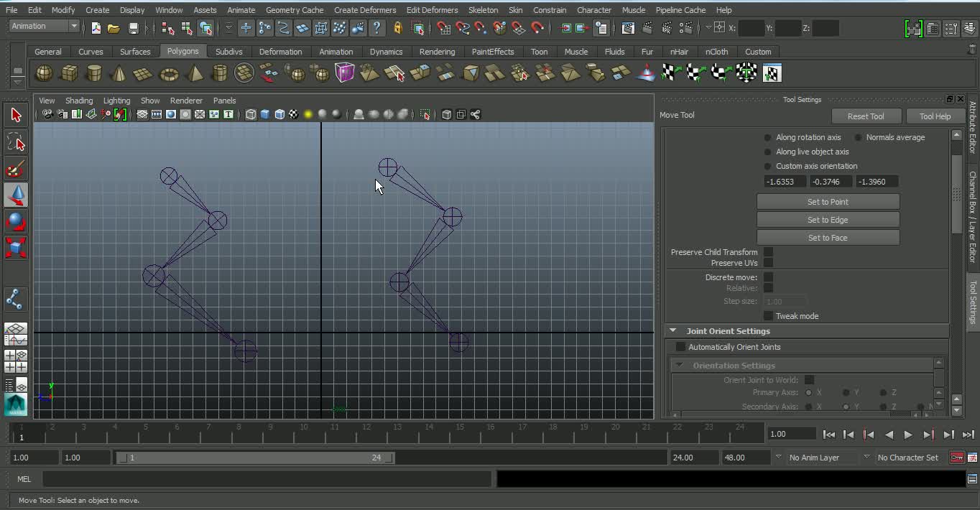Viewport: 980px width, 510px height.
Task: Tick the Discrete move checkbox
Action: pos(768,277)
